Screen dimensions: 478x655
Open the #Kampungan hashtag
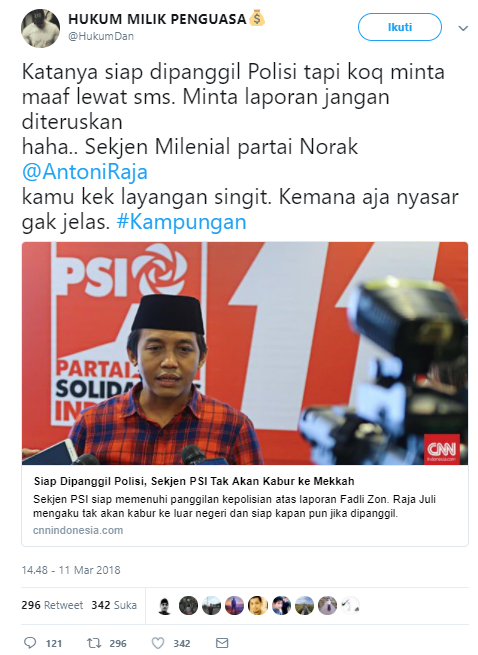[182, 222]
